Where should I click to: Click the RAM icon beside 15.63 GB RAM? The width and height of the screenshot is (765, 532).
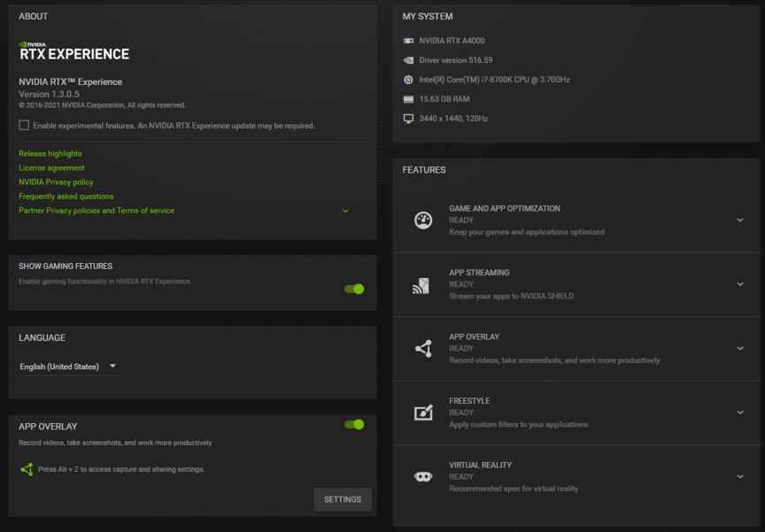[407, 98]
